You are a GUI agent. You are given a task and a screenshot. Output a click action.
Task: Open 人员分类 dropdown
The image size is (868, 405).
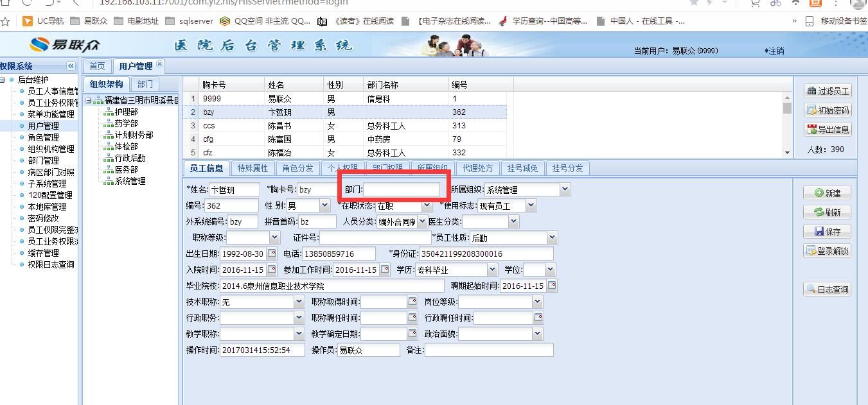point(422,221)
